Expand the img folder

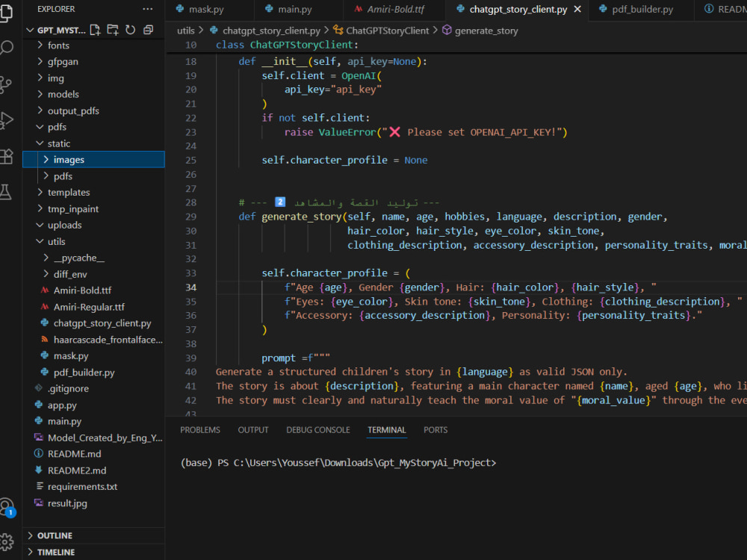pyautogui.click(x=94, y=78)
